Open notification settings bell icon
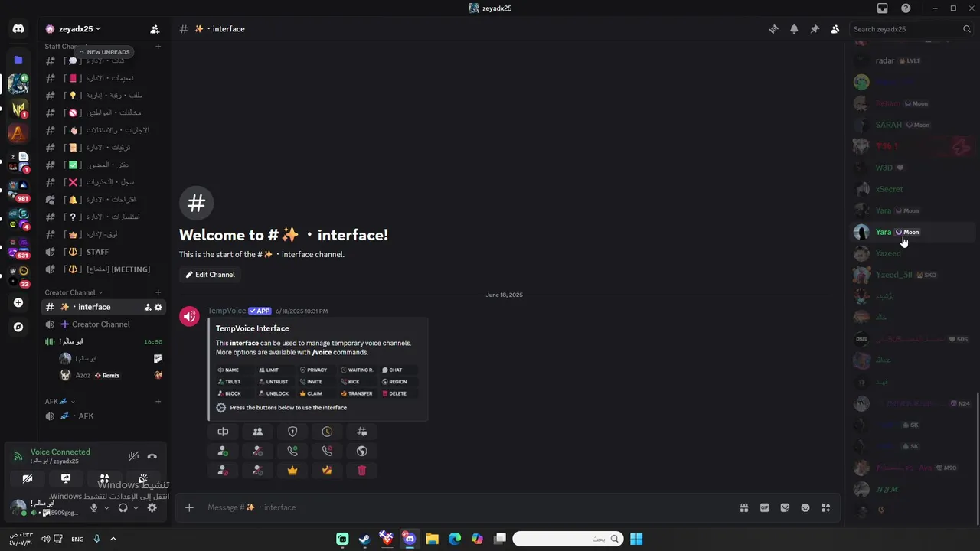The image size is (980, 551). point(794,29)
